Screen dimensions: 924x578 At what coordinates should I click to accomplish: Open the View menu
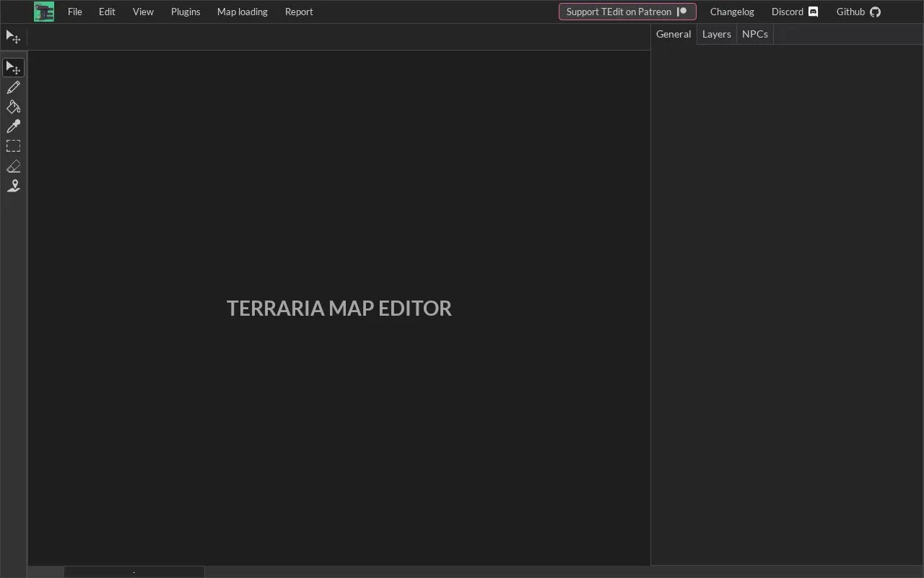pyautogui.click(x=143, y=12)
